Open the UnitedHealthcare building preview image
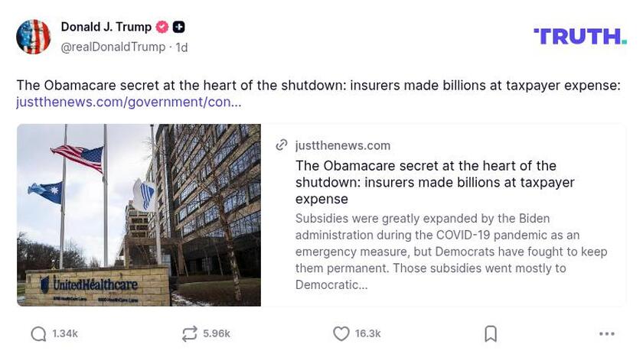 (x=139, y=215)
